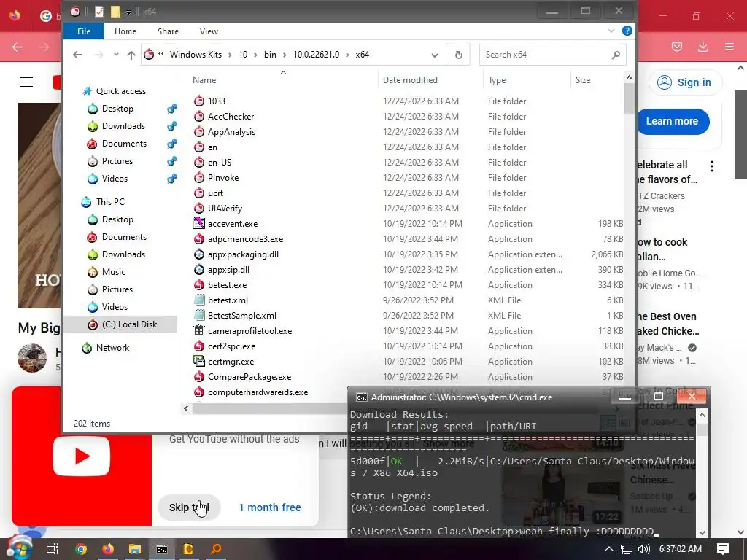Click Learn more button on YouTube
The width and height of the screenshot is (747, 560).
pyautogui.click(x=672, y=122)
